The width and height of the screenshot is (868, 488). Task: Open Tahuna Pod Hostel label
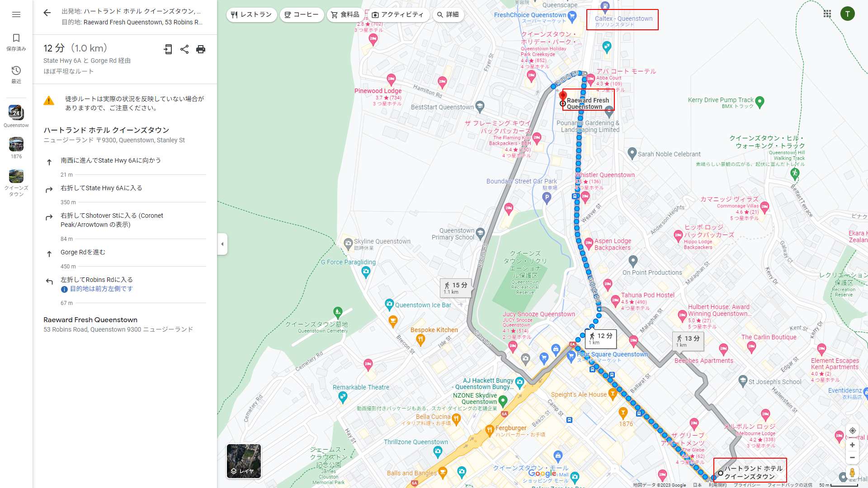(647, 295)
